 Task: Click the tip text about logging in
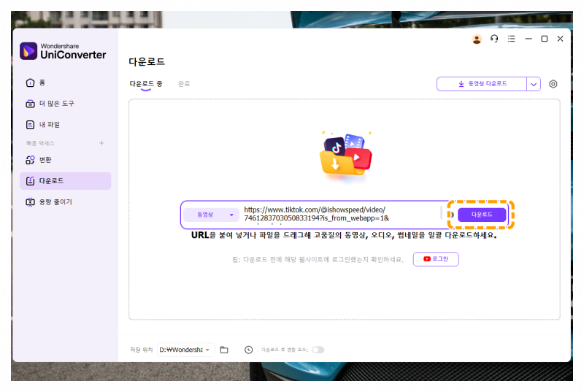pyautogui.click(x=318, y=259)
